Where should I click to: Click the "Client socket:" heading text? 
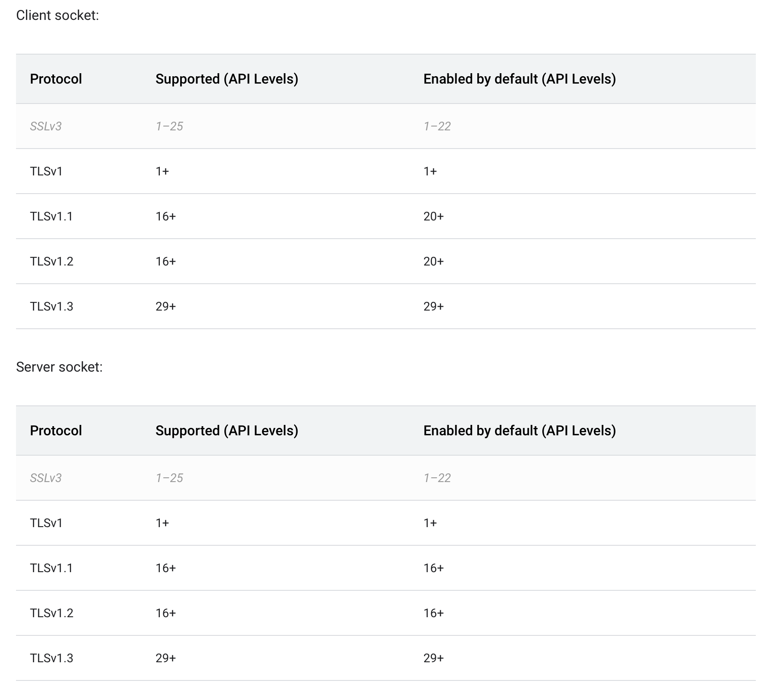[x=58, y=16]
